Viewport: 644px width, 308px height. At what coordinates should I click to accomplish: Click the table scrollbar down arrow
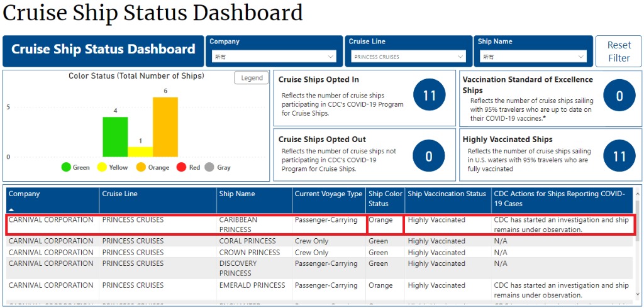[x=638, y=294]
